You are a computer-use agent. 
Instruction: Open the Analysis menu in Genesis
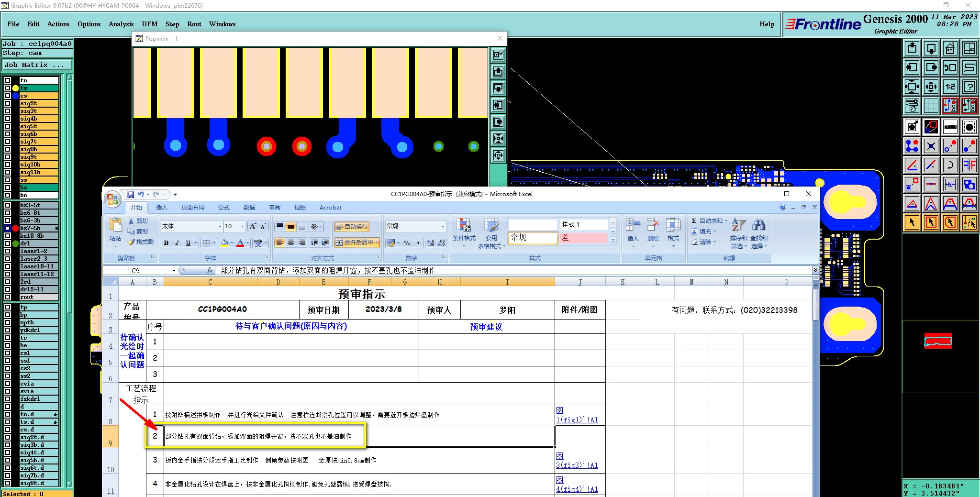click(121, 24)
